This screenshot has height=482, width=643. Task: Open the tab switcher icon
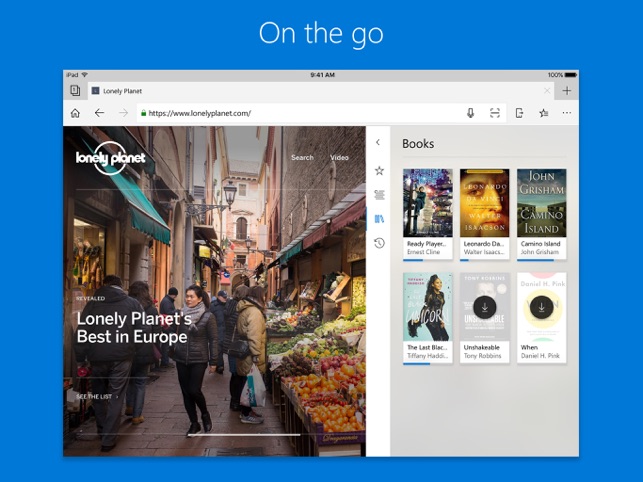pyautogui.click(x=75, y=90)
